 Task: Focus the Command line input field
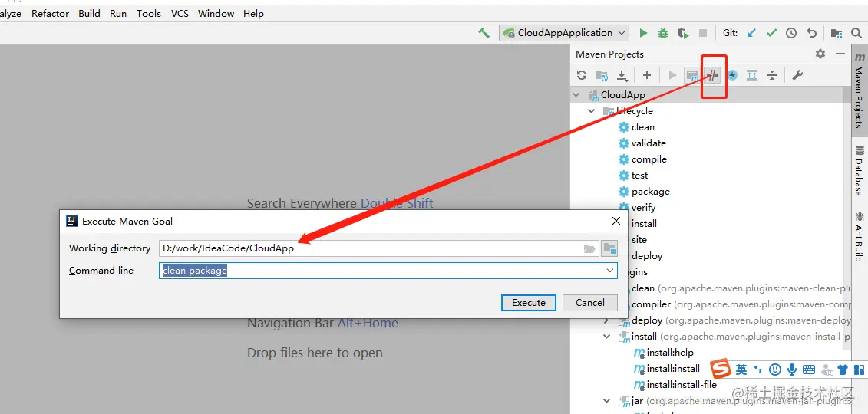pos(388,271)
